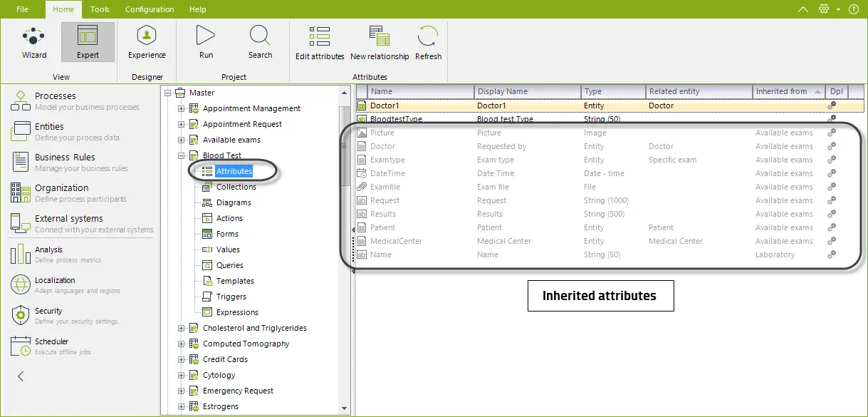Viewport: 868px width, 417px height.
Task: Select Expressions under Blood Test
Action: [x=237, y=312]
